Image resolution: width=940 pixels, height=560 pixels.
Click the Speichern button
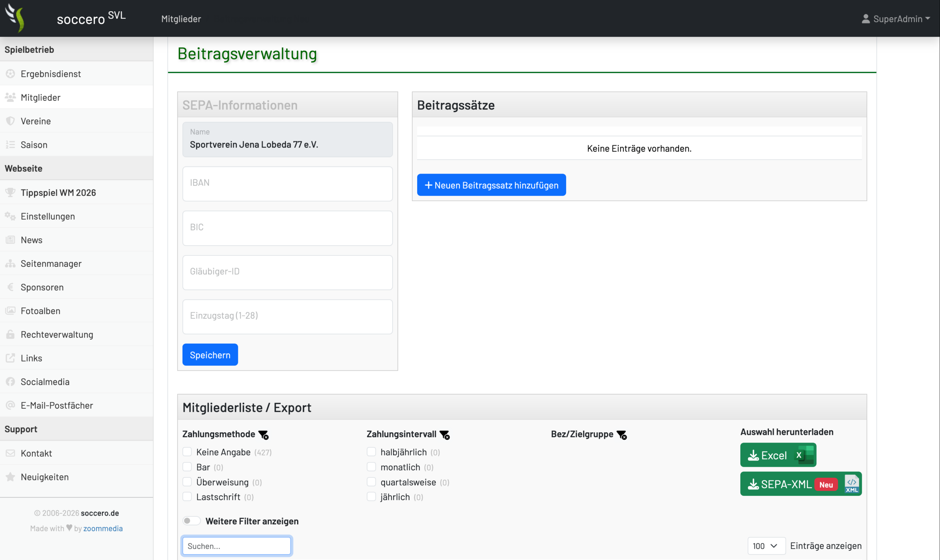(x=210, y=355)
